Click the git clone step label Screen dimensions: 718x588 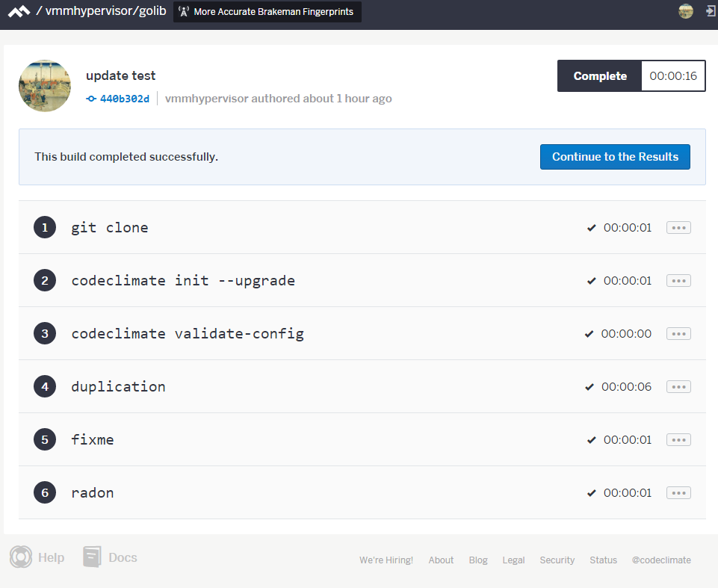[x=110, y=228]
